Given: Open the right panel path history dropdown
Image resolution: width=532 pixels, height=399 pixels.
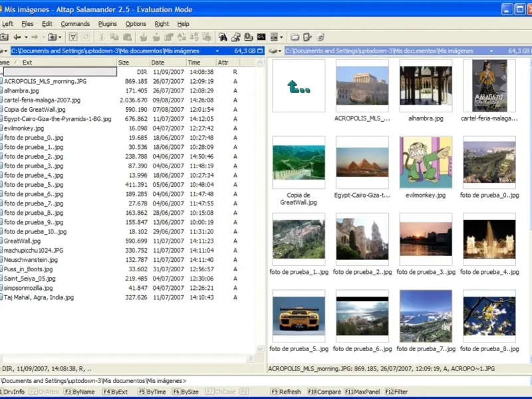Looking at the screenshot, I should click(491, 51).
